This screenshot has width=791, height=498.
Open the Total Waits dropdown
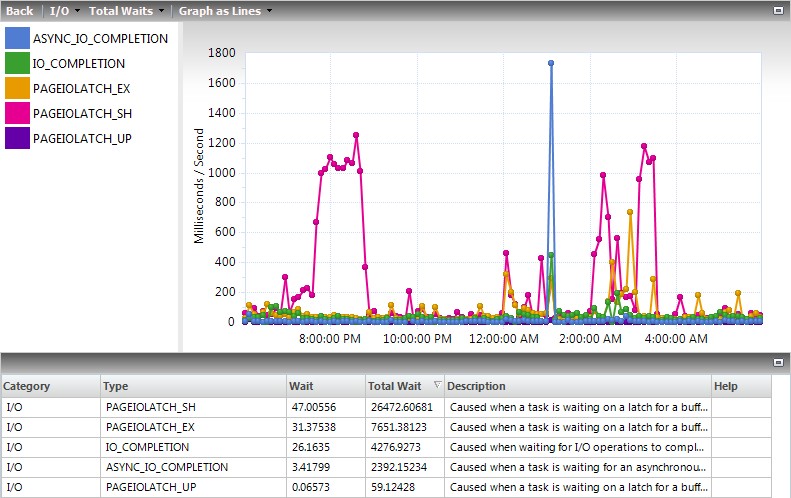126,11
